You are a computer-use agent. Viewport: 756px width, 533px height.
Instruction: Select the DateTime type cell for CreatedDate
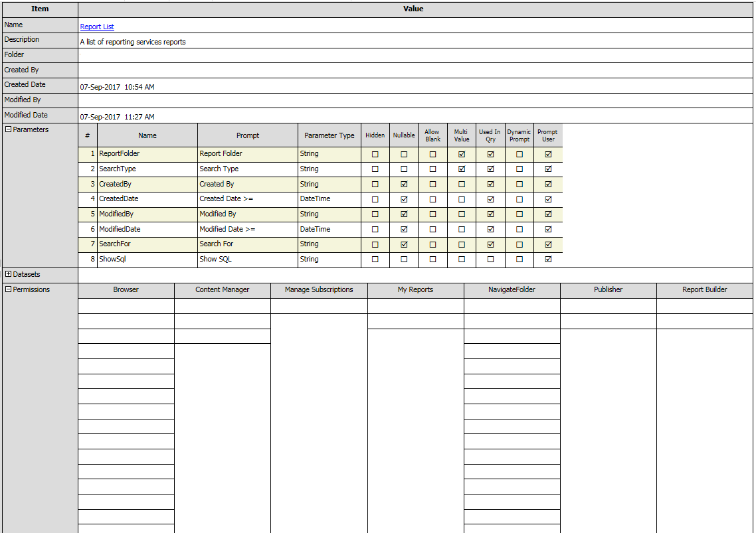click(329, 198)
